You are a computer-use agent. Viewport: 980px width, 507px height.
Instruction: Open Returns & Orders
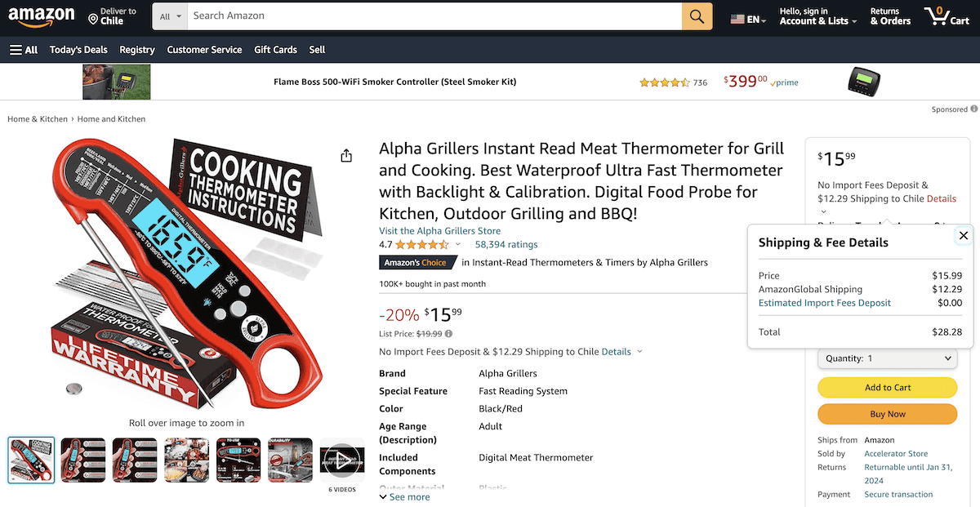point(889,16)
